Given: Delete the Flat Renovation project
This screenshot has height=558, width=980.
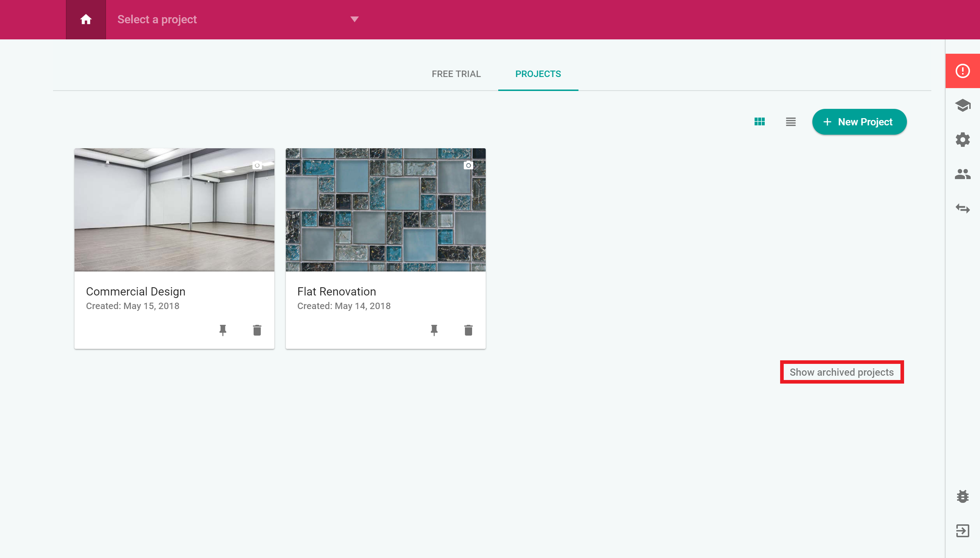Looking at the screenshot, I should (x=468, y=330).
